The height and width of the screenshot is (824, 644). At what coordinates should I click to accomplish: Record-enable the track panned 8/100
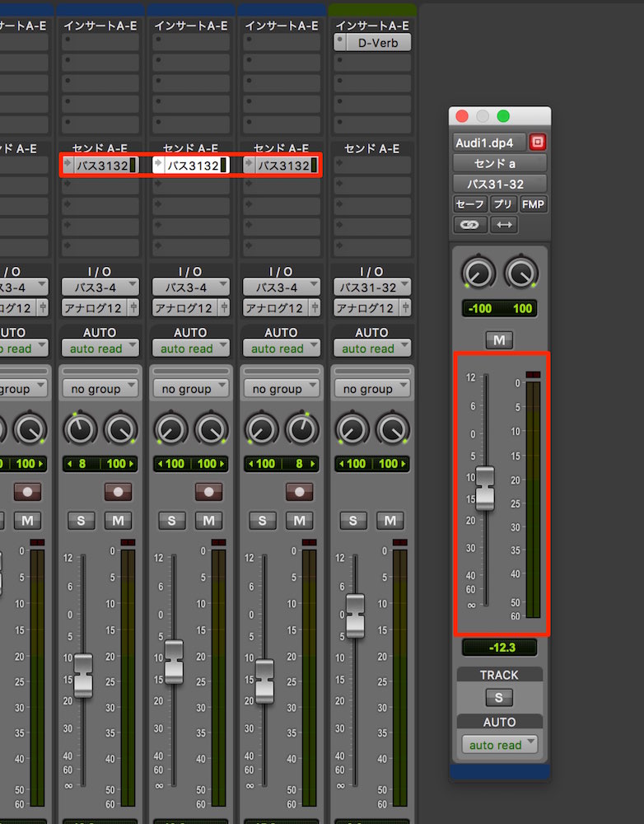(119, 492)
